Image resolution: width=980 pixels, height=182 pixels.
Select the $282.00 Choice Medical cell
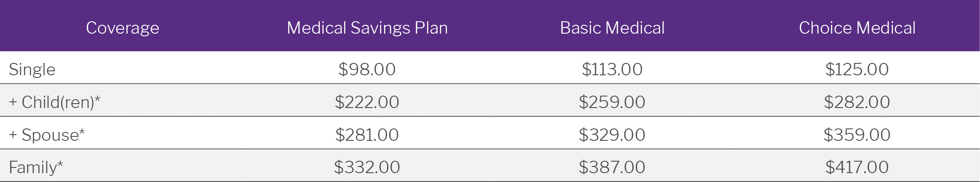857,102
